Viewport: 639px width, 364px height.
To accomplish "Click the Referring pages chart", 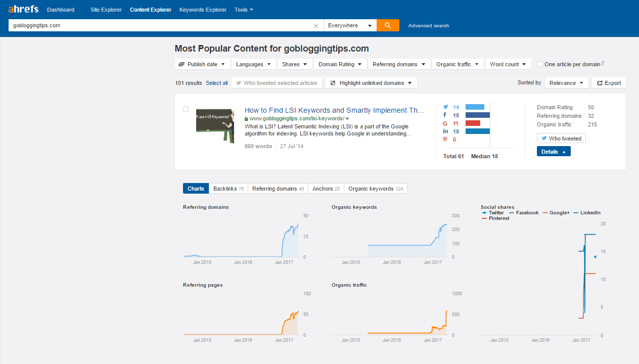I will (x=242, y=314).
